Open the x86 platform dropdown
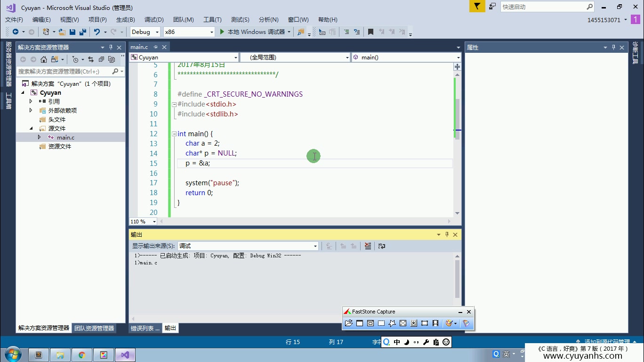 pyautogui.click(x=189, y=32)
